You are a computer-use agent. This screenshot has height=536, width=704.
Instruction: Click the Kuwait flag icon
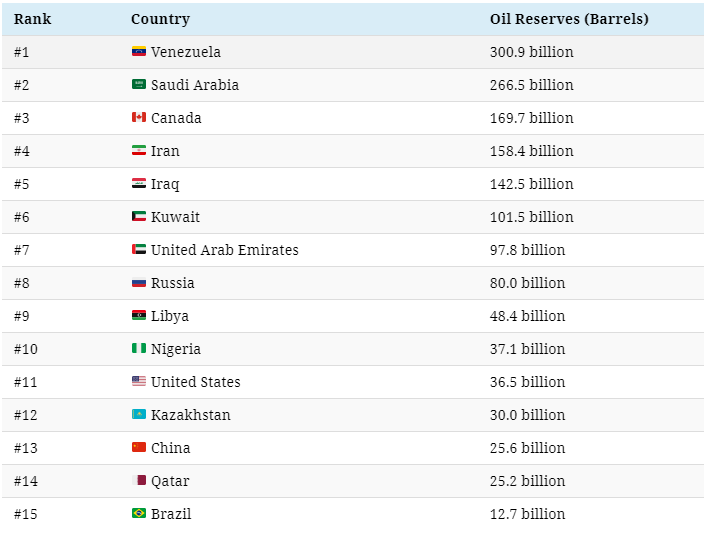click(x=139, y=216)
